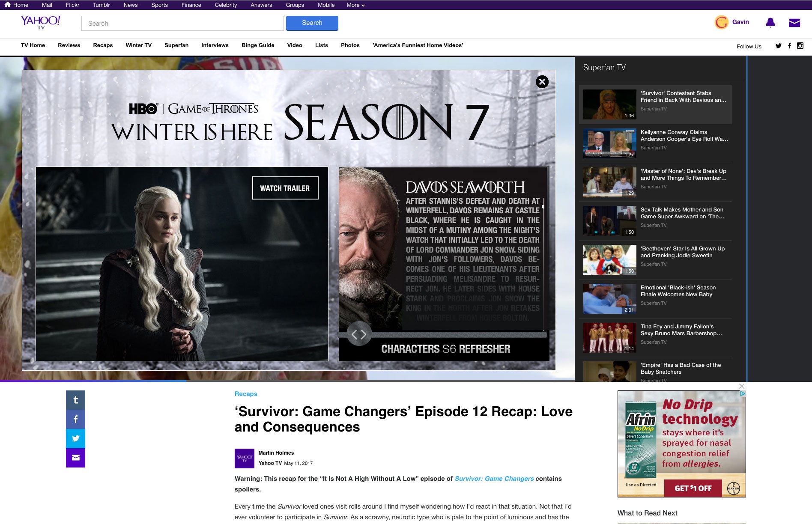
Task: Open the Winter TV section
Action: pyautogui.click(x=138, y=45)
